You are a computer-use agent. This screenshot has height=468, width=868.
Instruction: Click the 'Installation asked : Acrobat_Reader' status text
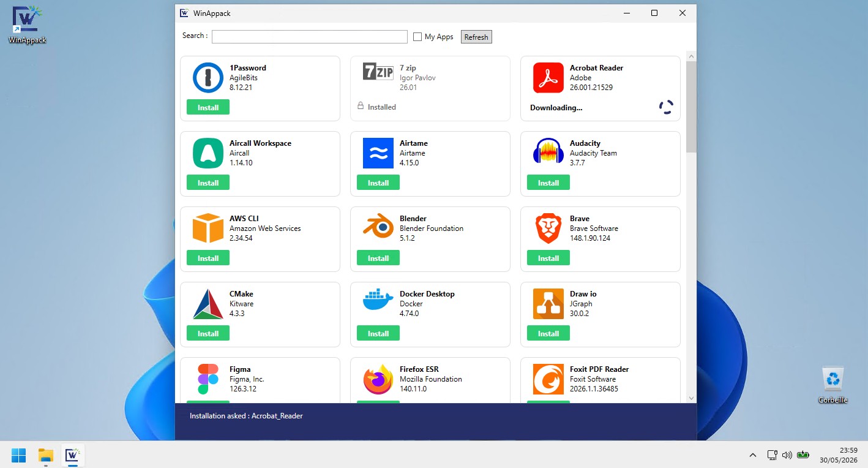(x=246, y=416)
